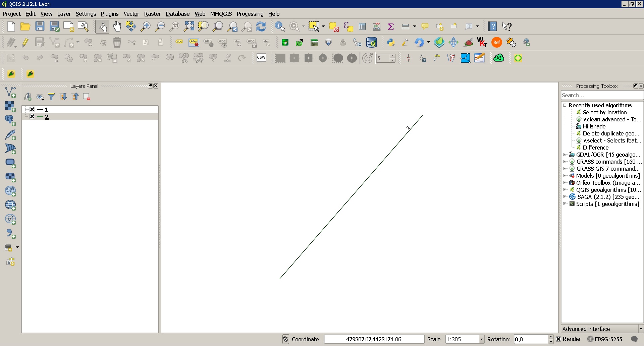The width and height of the screenshot is (644, 346).
Task: Open the Python console icon
Action: (x=391, y=42)
